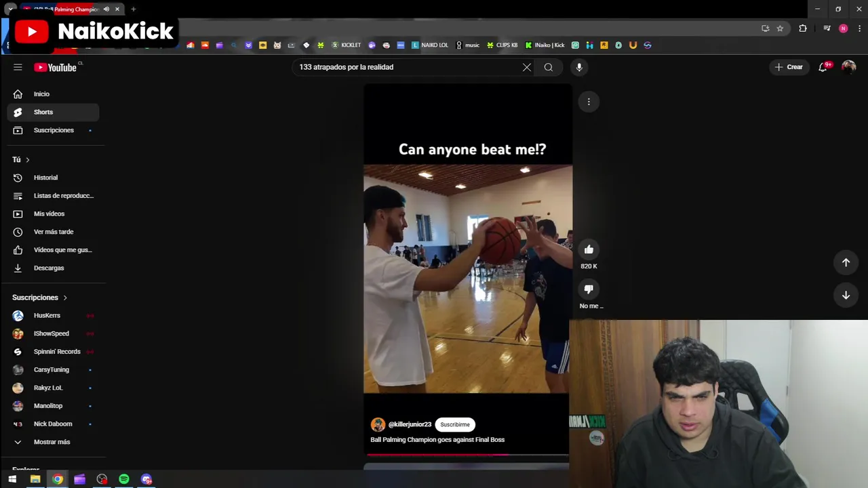The image size is (868, 488).
Task: Open Mis videos
Action: tap(53, 213)
